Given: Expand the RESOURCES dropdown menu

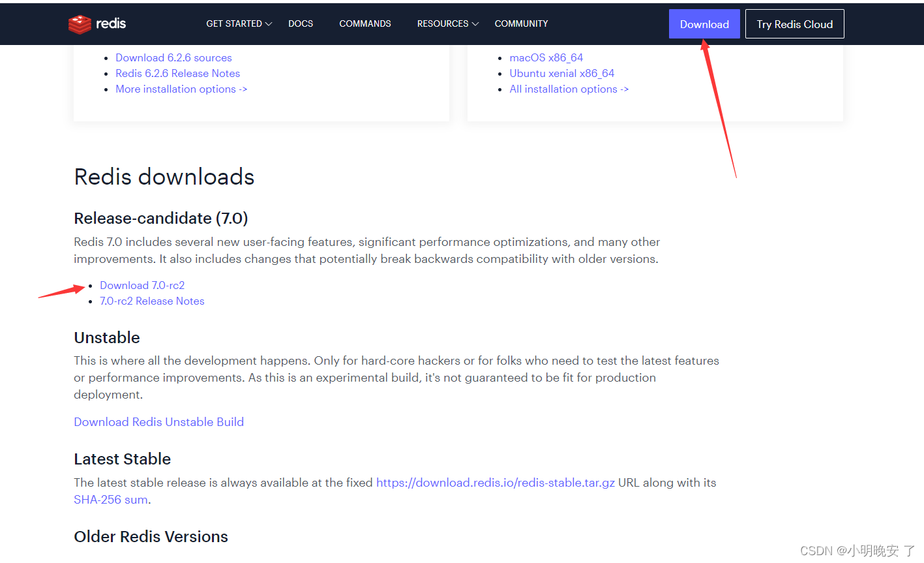Looking at the screenshot, I should 448,23.
